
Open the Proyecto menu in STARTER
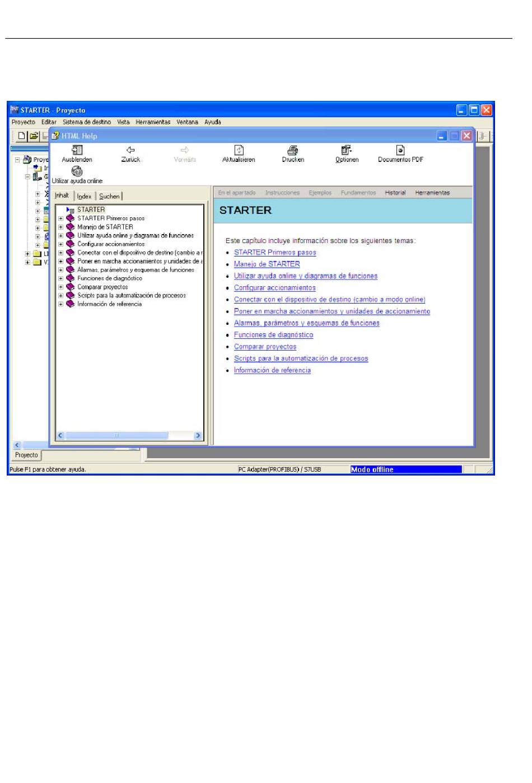[x=24, y=122]
